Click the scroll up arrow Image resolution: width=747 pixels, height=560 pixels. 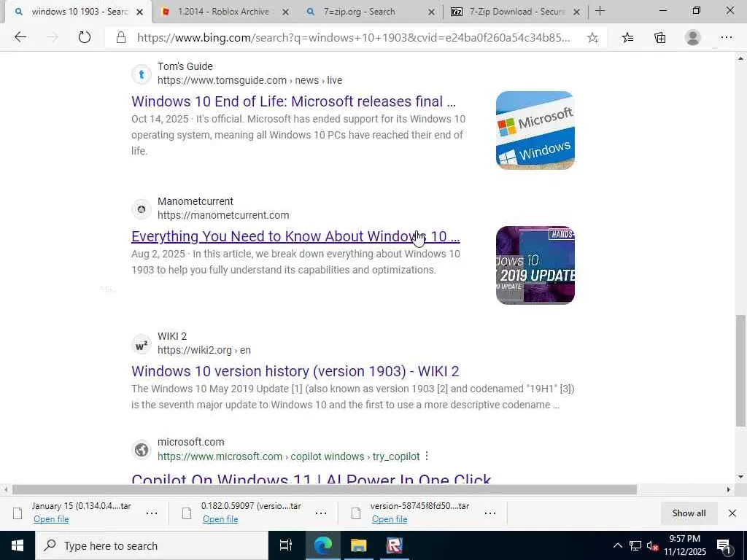pyautogui.click(x=740, y=58)
